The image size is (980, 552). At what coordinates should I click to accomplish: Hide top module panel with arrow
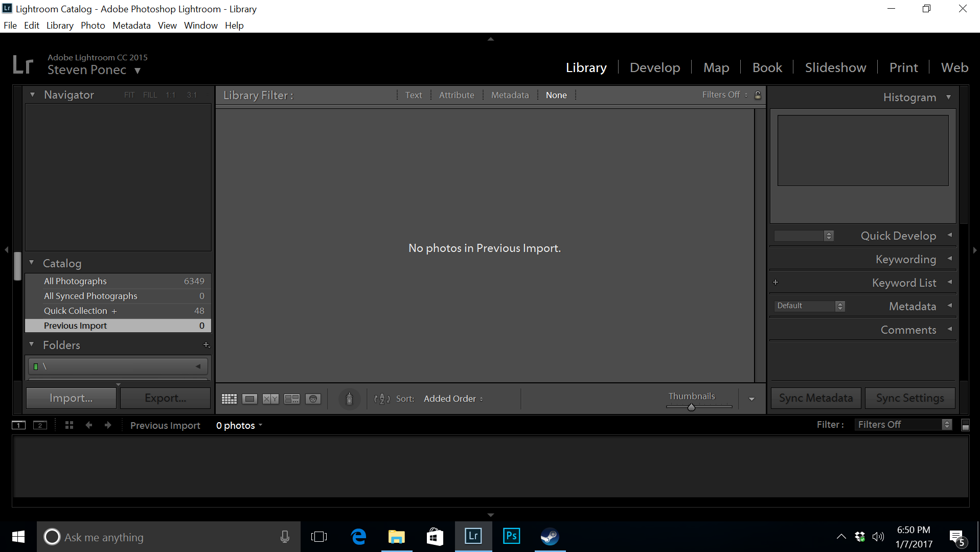coord(490,39)
